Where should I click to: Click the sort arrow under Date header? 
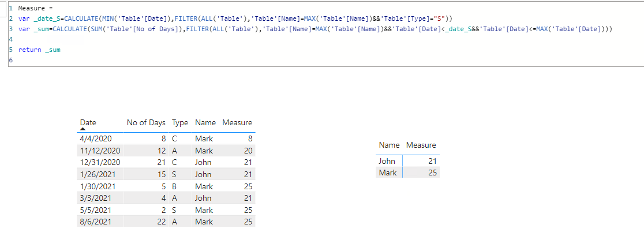coord(83,129)
